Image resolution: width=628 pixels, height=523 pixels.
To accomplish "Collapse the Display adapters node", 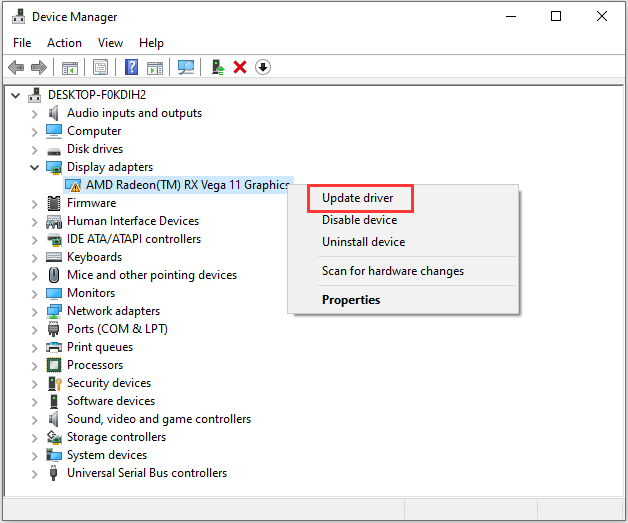I will click(x=35, y=167).
